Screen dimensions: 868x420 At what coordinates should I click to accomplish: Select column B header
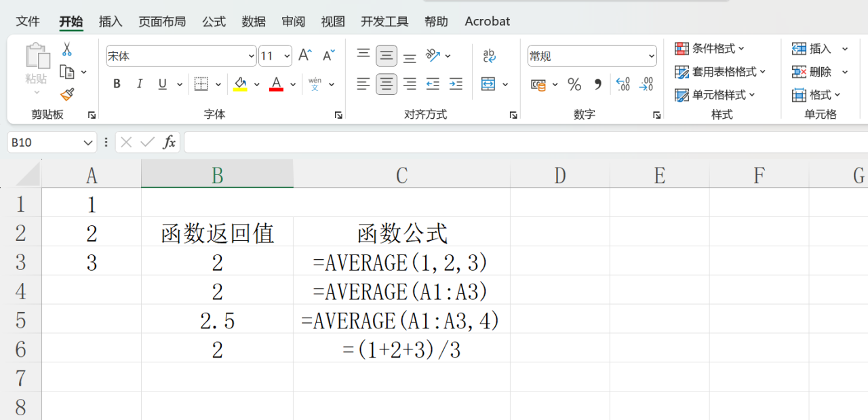coord(217,174)
